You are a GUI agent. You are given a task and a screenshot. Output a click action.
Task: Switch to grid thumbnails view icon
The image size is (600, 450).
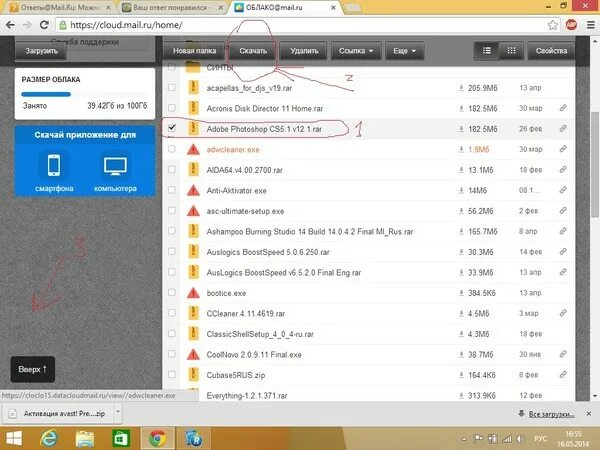(511, 51)
